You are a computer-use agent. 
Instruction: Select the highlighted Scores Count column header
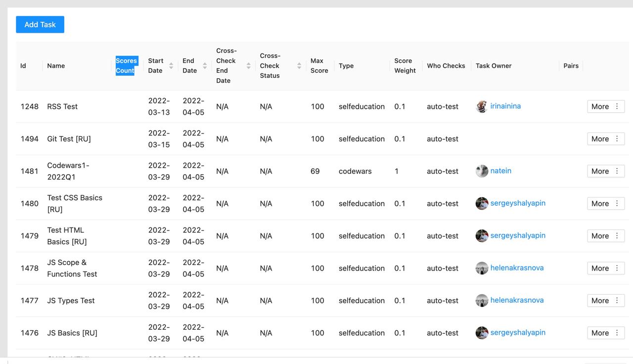coord(127,65)
